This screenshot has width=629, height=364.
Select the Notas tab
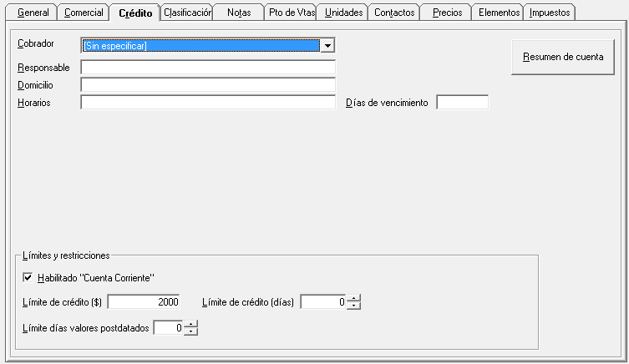pyautogui.click(x=239, y=13)
